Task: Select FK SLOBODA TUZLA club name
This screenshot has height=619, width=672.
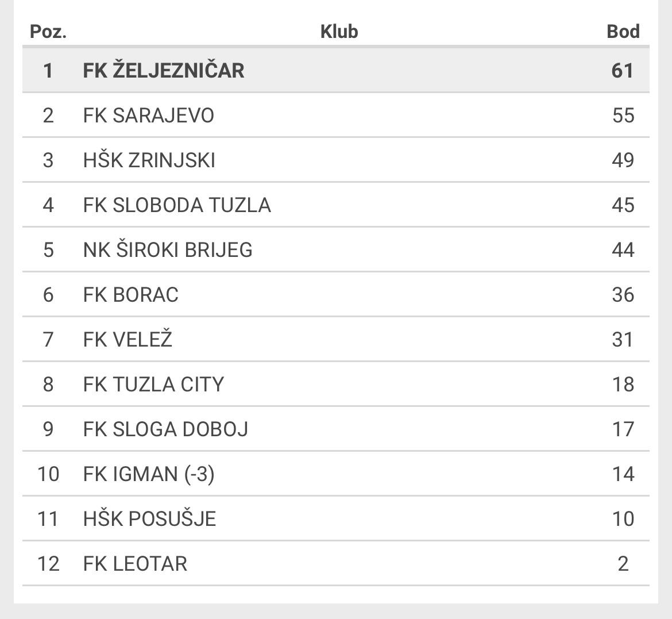Action: pyautogui.click(x=176, y=205)
